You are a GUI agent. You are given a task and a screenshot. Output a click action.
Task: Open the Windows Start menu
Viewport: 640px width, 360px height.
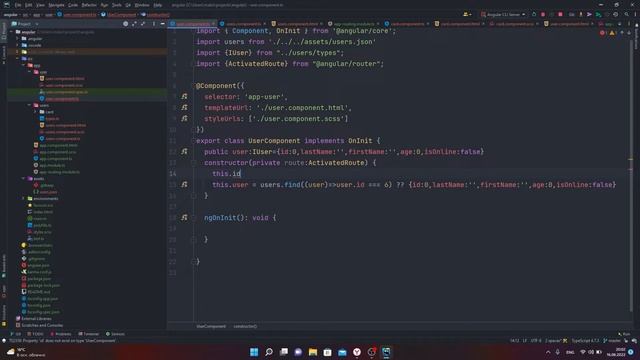tap(254, 352)
